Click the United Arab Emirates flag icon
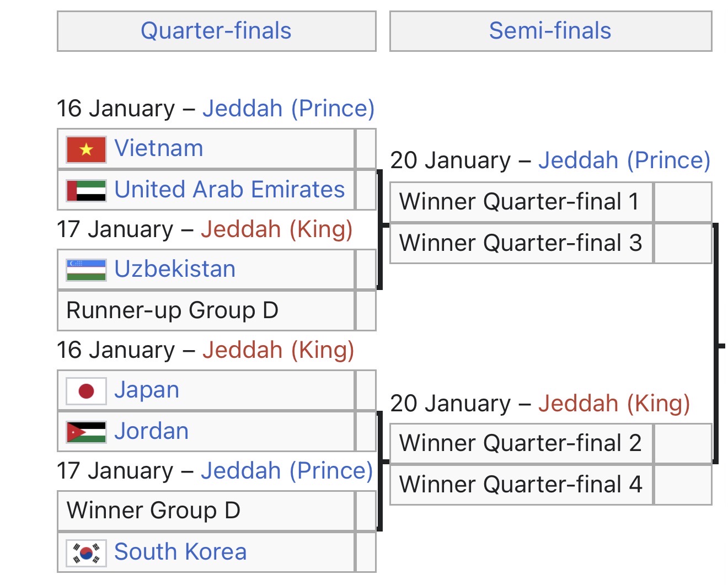The height and width of the screenshot is (585, 728). 86,190
